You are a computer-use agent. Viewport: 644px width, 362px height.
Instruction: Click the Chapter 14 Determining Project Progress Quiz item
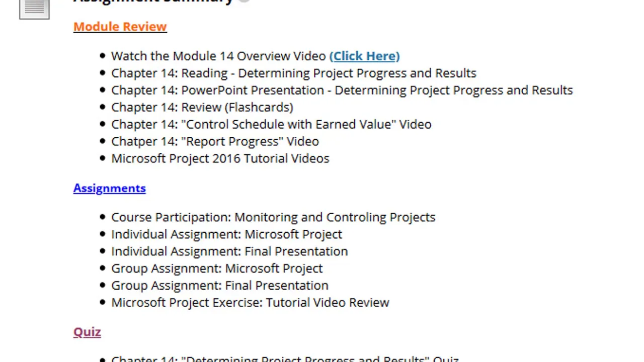coord(285,358)
